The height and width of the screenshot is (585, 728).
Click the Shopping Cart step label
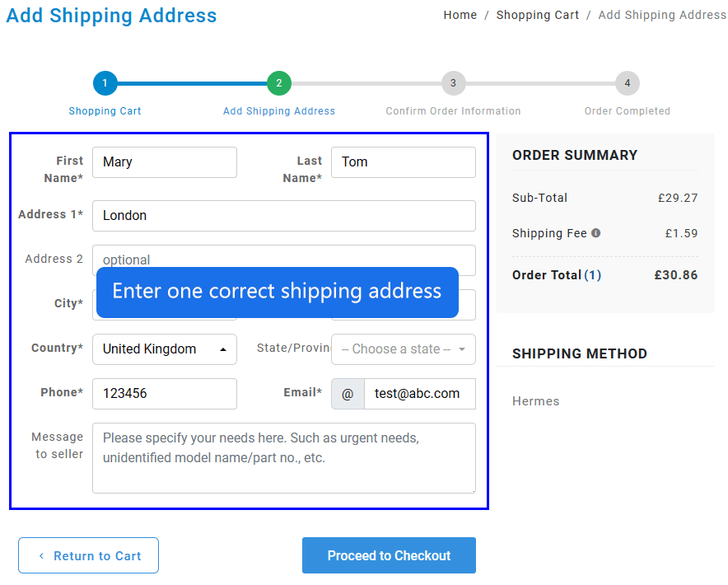(105, 111)
